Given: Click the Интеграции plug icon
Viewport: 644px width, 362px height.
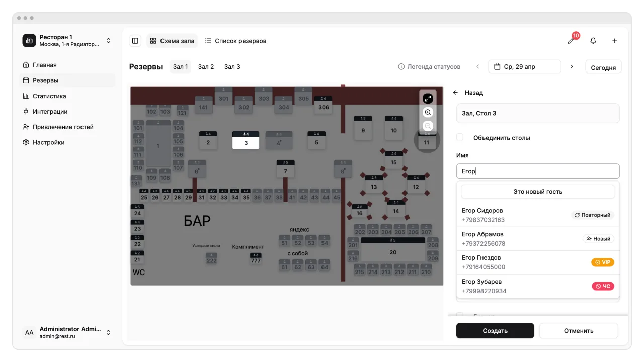Looking at the screenshot, I should pos(26,112).
